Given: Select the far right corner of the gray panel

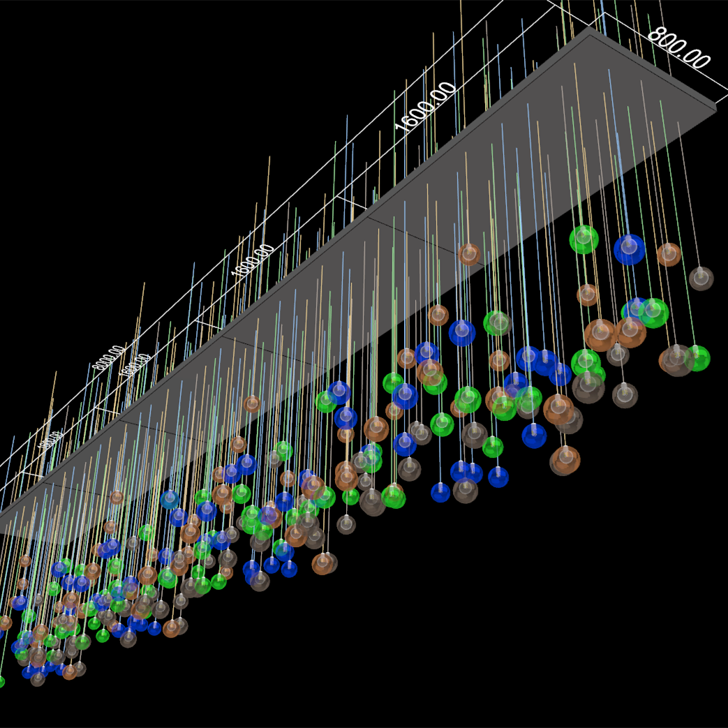Looking at the screenshot, I should click(716, 107).
